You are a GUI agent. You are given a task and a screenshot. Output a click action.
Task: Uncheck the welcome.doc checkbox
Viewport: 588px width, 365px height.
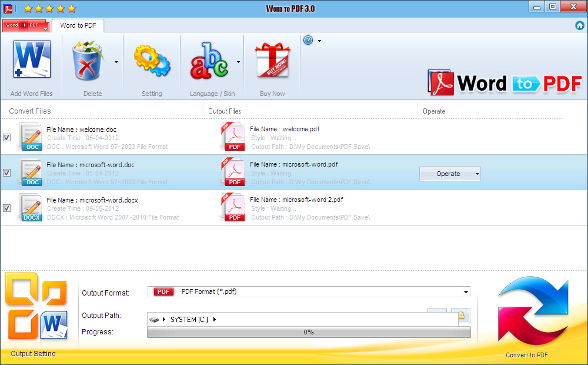(6, 137)
